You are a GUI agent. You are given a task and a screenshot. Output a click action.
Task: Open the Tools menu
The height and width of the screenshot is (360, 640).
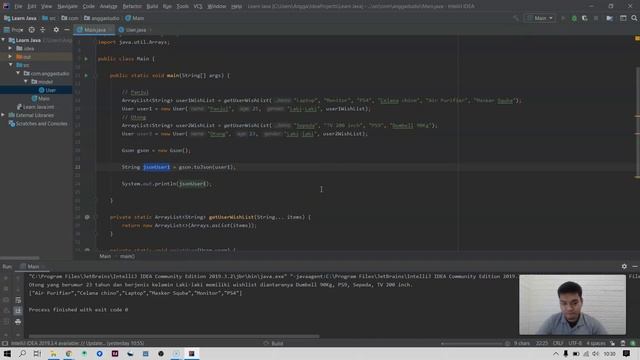(182, 6)
